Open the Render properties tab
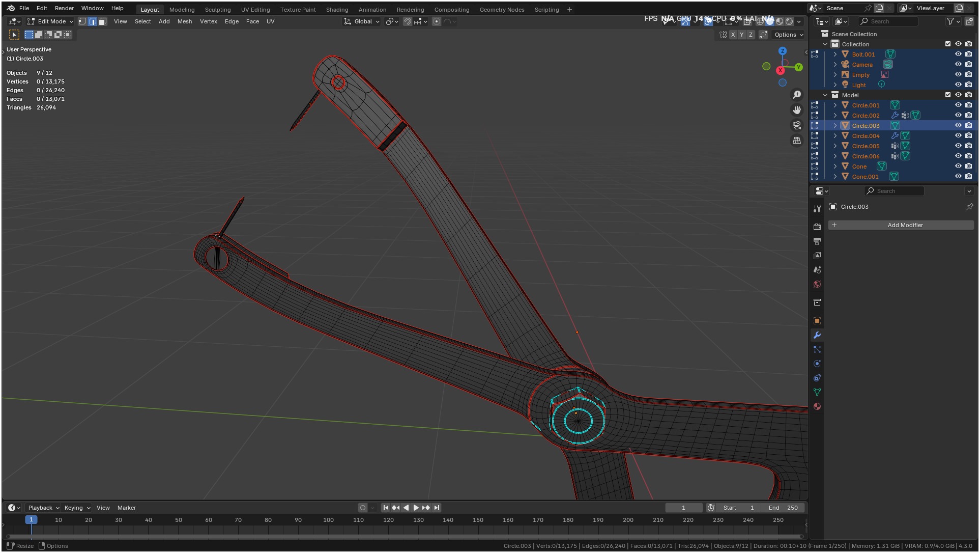The image size is (980, 553). [x=817, y=227]
